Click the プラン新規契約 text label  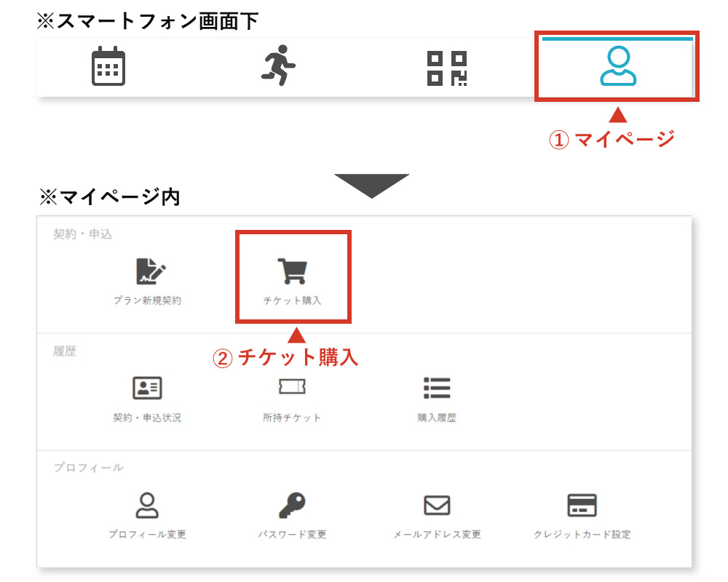tap(147, 300)
